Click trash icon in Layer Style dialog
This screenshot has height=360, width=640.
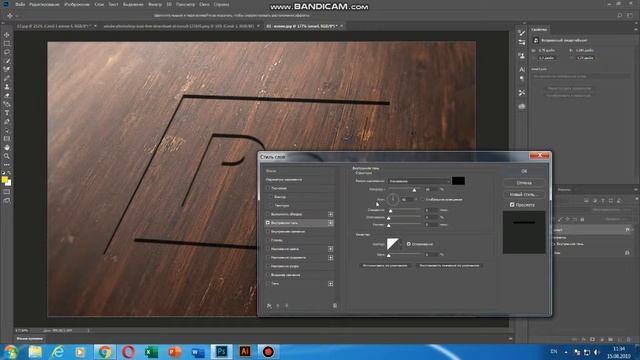(335, 305)
